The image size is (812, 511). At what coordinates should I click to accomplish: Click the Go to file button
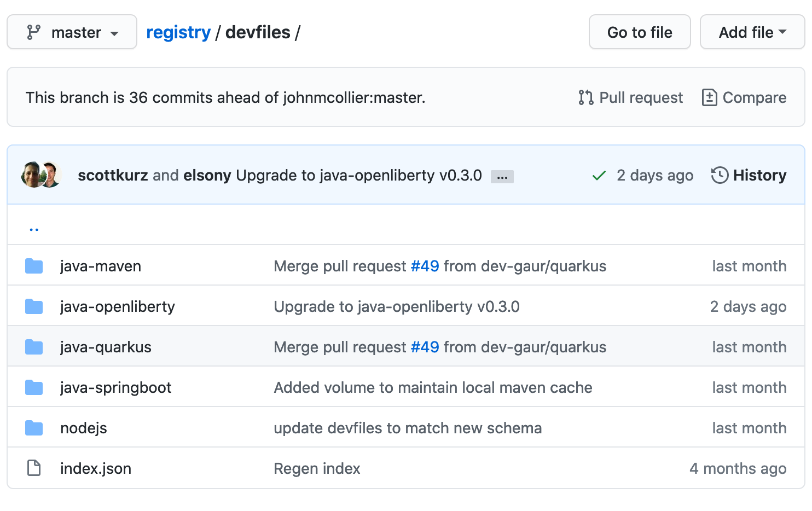point(640,32)
